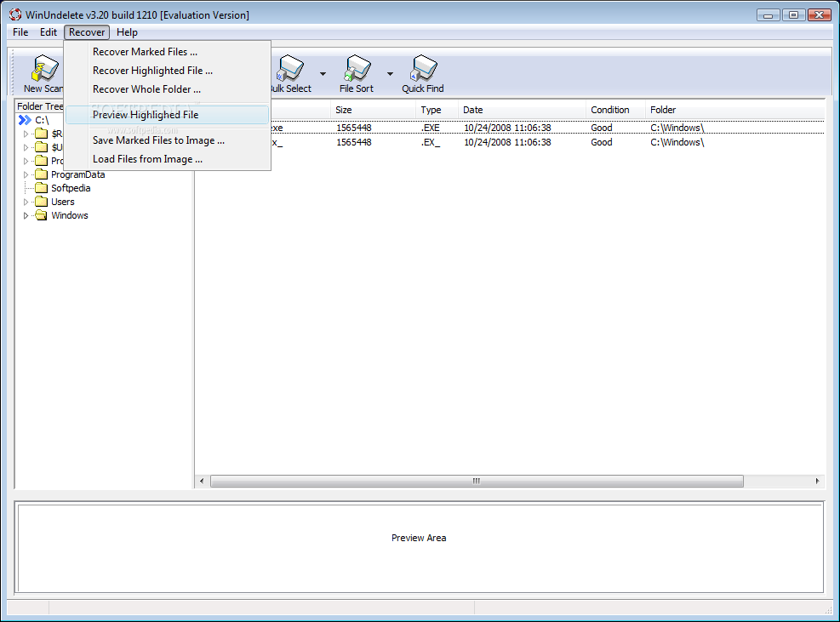The height and width of the screenshot is (622, 840).
Task: Click ProgramData folder label in tree
Action: point(77,174)
